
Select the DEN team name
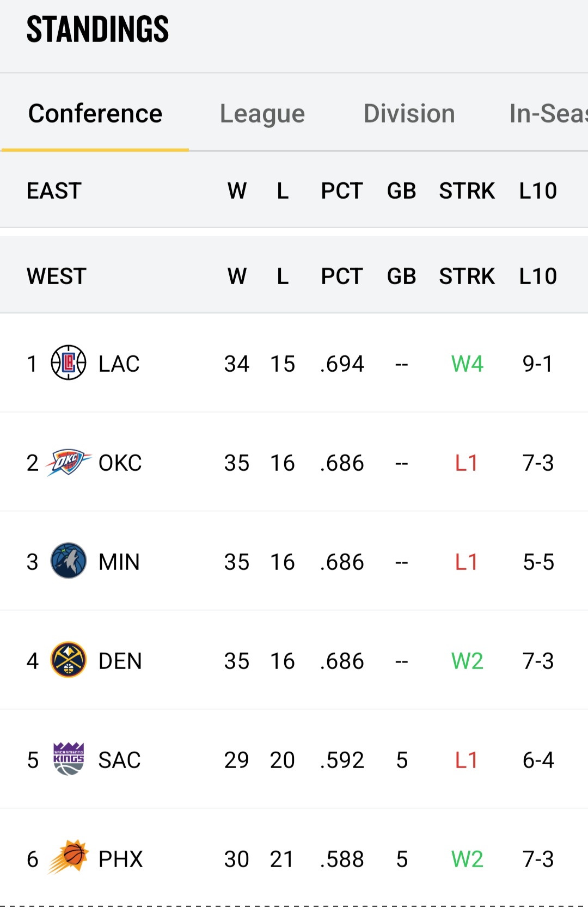[120, 661]
